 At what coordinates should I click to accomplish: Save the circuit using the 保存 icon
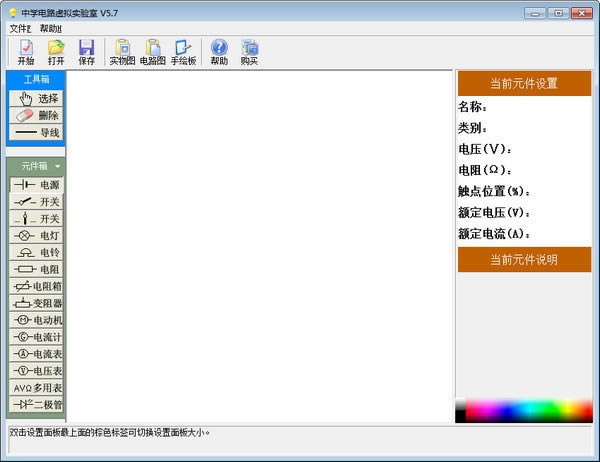tap(87, 52)
